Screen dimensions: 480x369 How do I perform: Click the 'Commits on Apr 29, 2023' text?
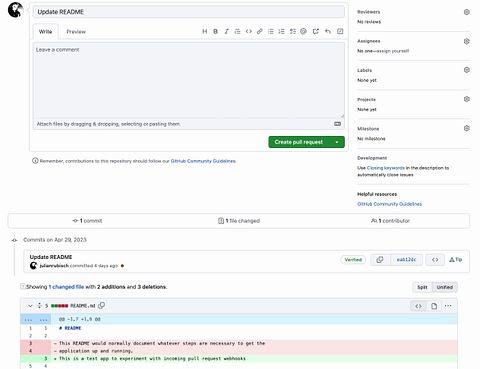(55, 240)
